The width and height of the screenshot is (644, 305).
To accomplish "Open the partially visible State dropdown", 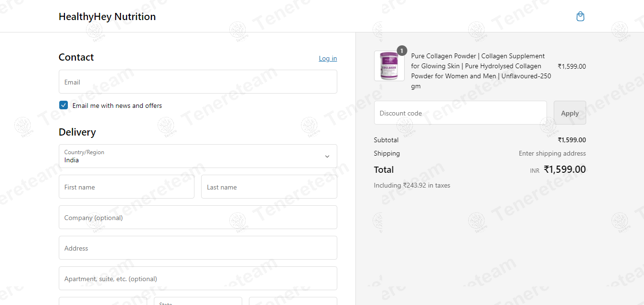I will [x=197, y=301].
